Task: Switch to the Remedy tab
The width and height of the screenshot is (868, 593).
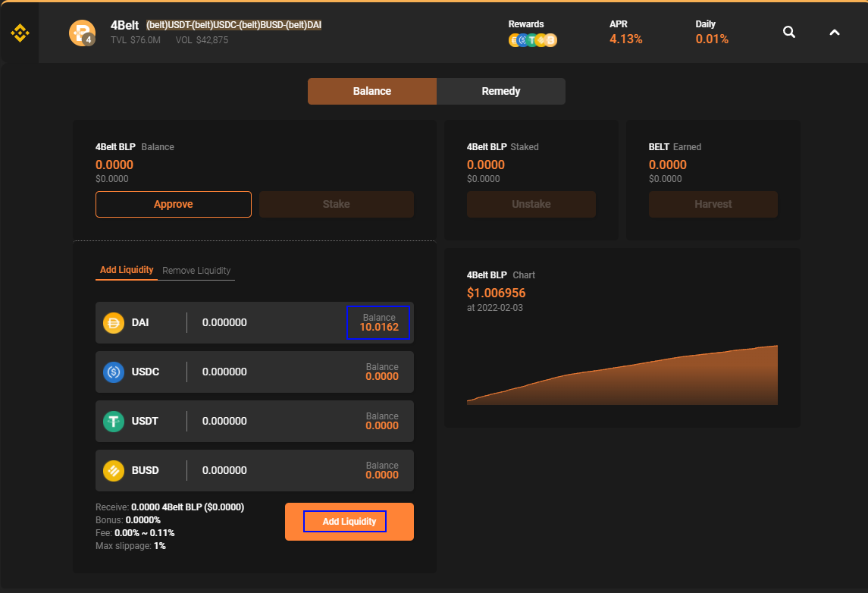Action: pyautogui.click(x=501, y=91)
